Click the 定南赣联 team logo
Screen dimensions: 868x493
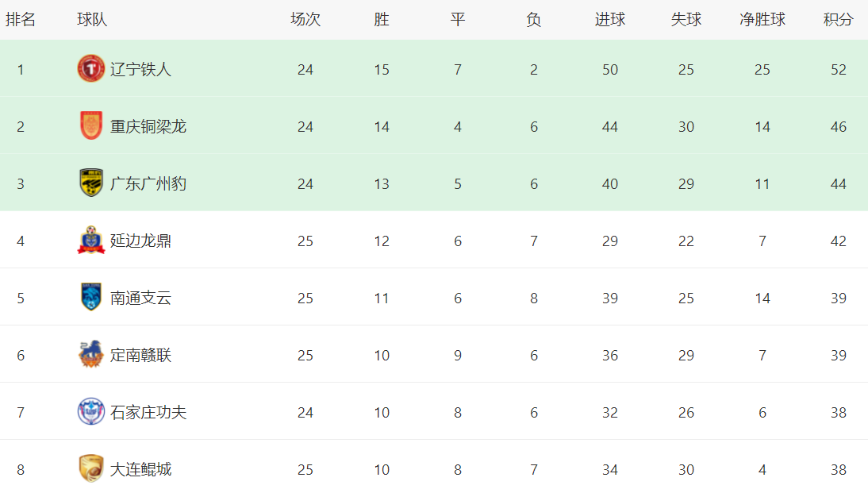click(90, 355)
